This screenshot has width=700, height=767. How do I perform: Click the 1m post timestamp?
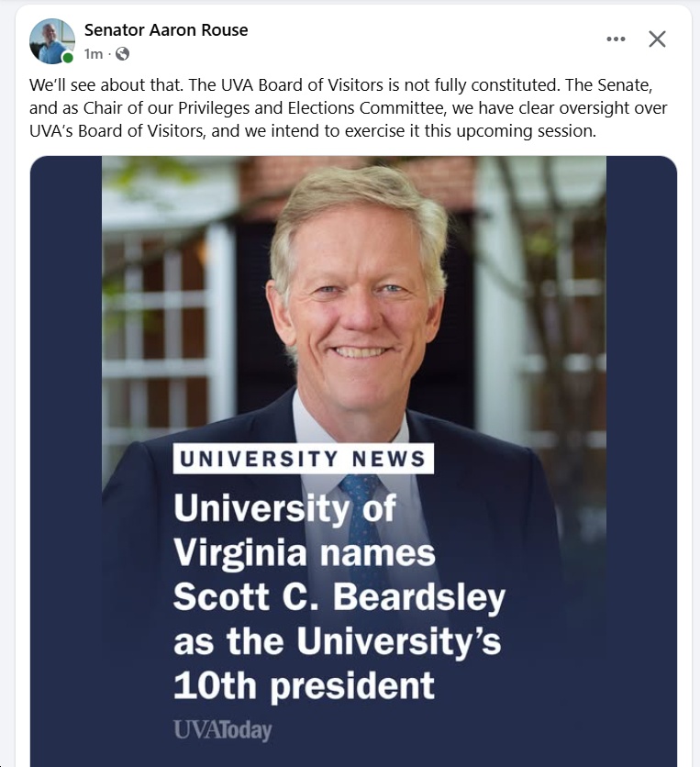coord(94,54)
